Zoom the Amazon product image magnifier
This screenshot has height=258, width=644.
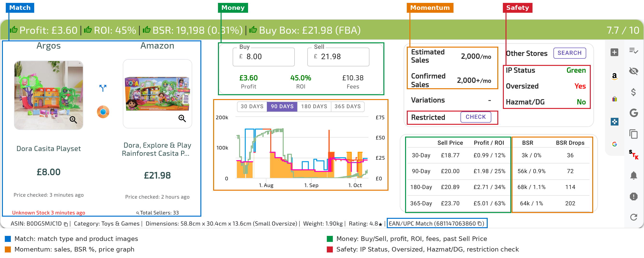(x=182, y=118)
